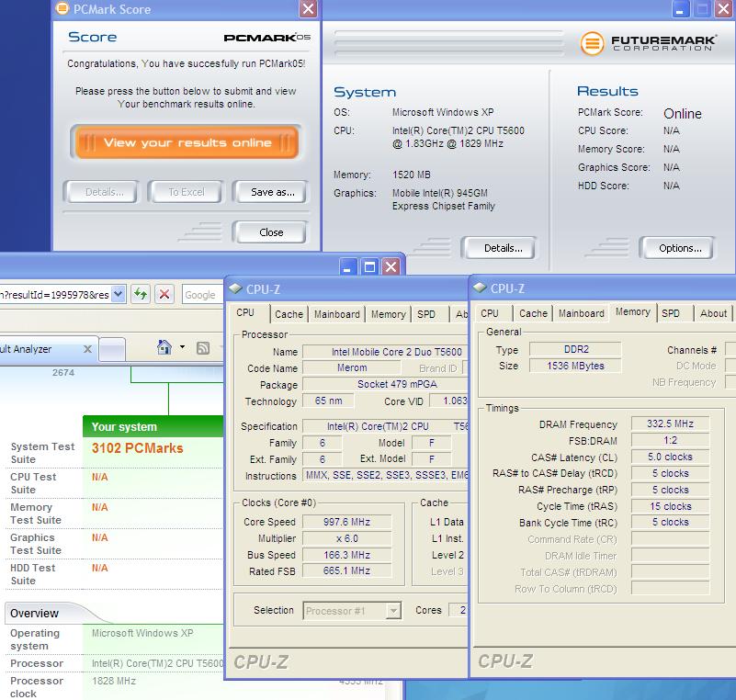
Task: Click the PCMark Score title bar icon
Action: pyautogui.click(x=62, y=8)
